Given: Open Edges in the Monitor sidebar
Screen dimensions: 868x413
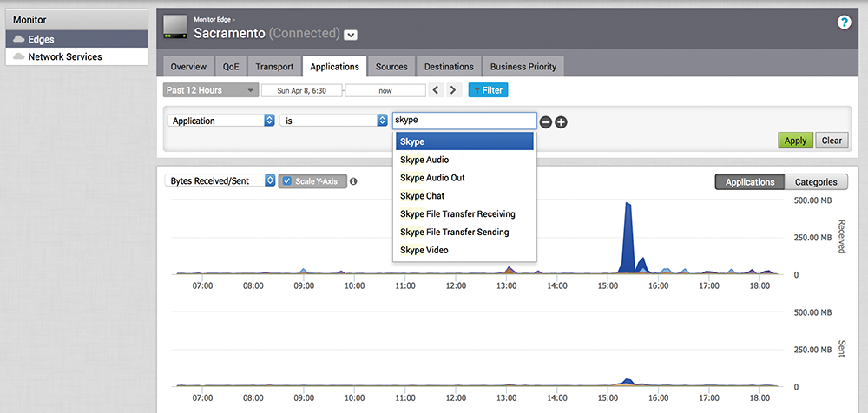Looking at the screenshot, I should click(77, 39).
